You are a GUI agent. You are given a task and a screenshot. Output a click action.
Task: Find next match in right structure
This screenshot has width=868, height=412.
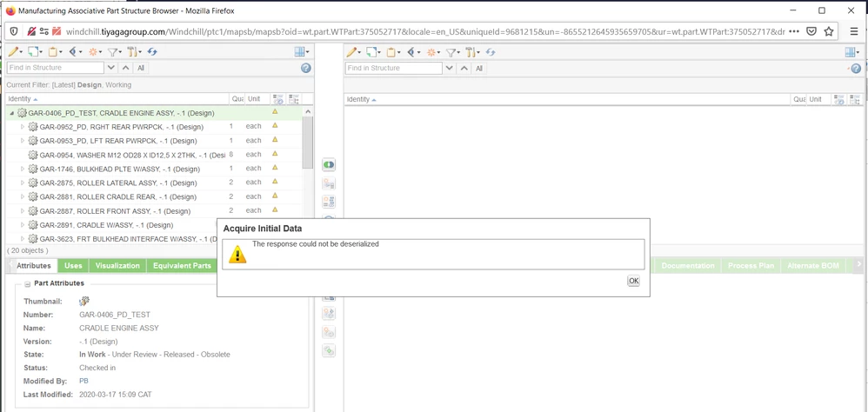(x=450, y=68)
